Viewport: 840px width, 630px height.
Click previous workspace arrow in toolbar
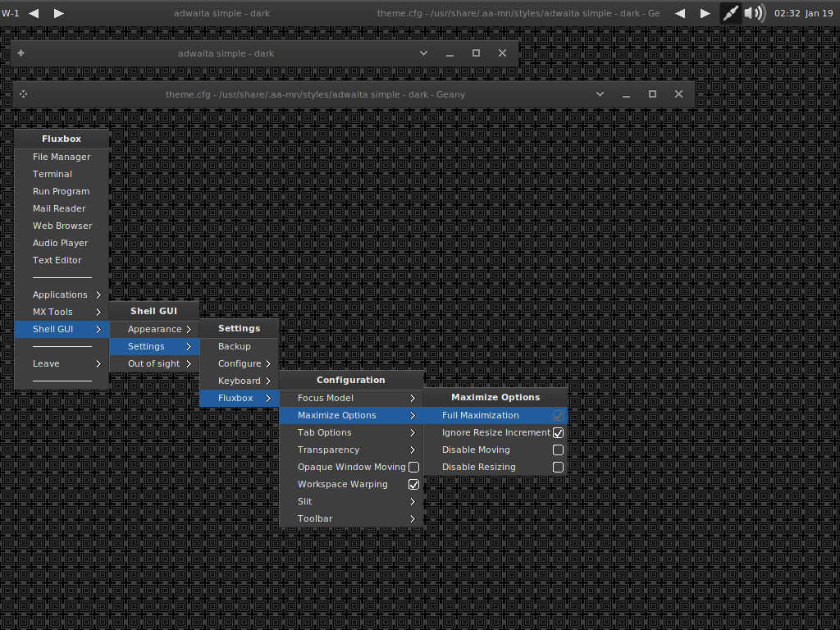click(x=34, y=13)
